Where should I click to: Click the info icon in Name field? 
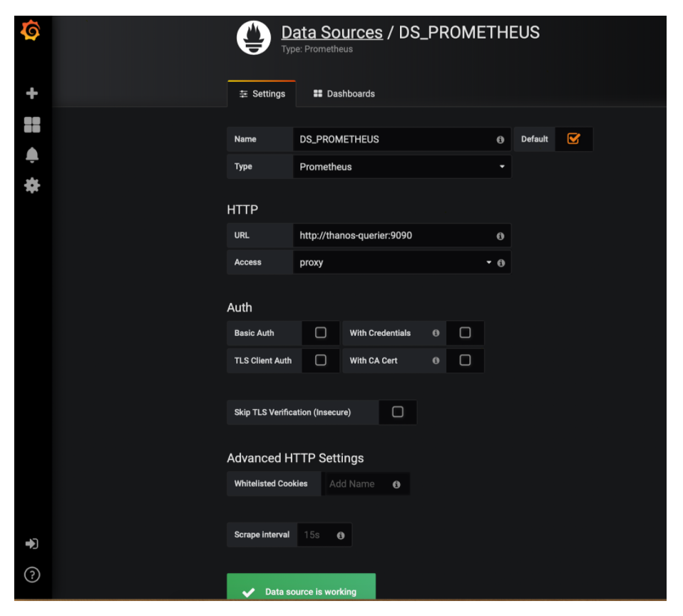tap(500, 140)
